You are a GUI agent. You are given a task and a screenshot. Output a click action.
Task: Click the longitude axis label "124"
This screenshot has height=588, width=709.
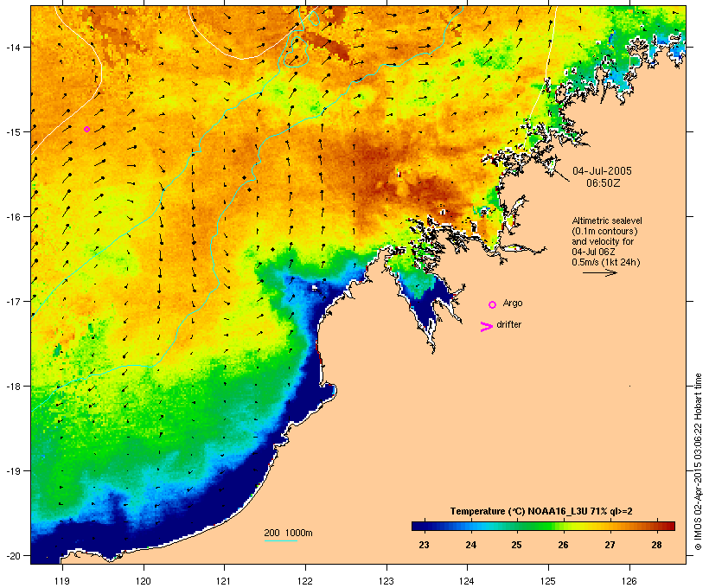(x=467, y=581)
